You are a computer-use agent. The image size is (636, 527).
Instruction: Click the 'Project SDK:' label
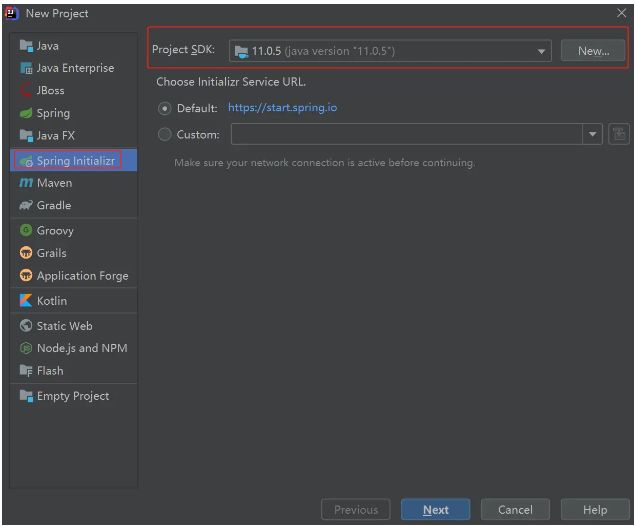point(183,49)
